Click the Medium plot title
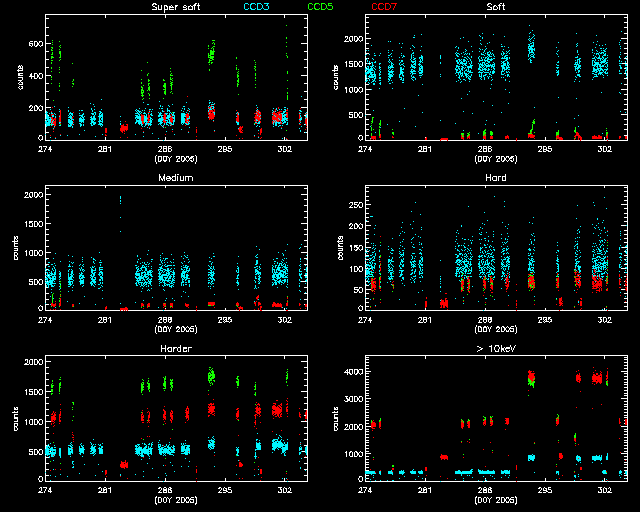The image size is (640, 512). (x=175, y=178)
